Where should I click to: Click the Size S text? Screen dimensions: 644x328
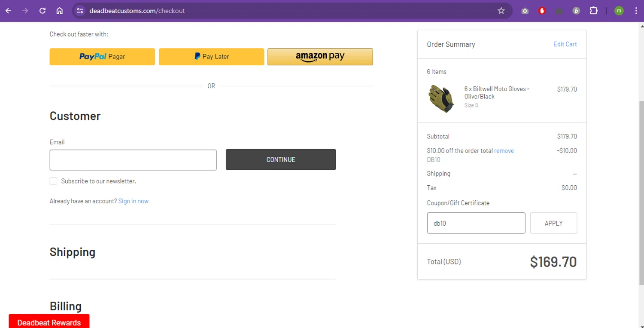(471, 105)
